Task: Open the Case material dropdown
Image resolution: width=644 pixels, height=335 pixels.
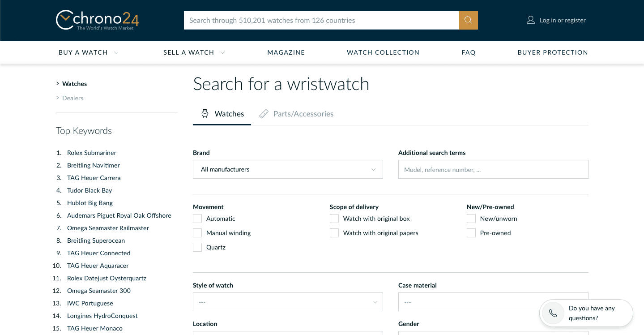Action: 493,302
